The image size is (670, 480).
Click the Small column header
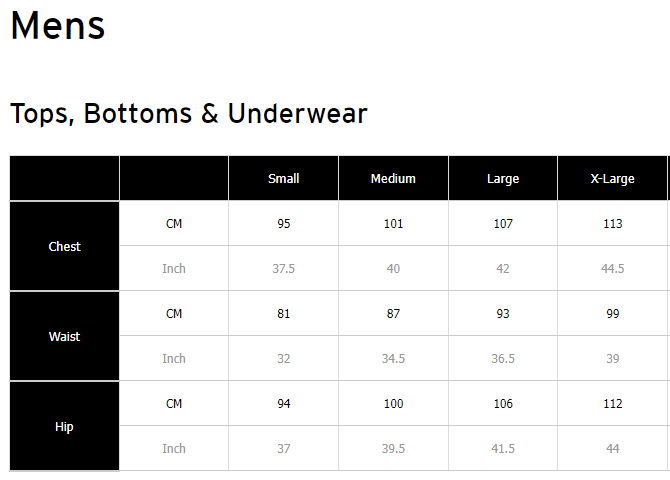[284, 179]
